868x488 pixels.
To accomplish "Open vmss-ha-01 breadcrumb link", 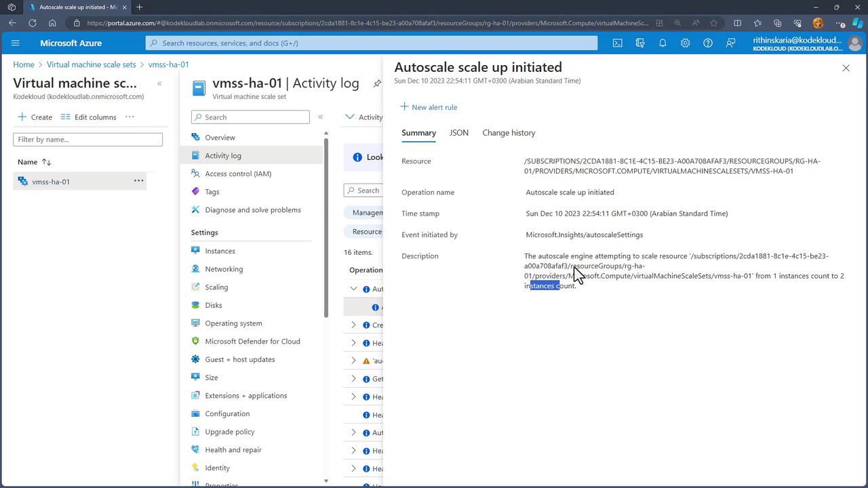I will click(168, 64).
